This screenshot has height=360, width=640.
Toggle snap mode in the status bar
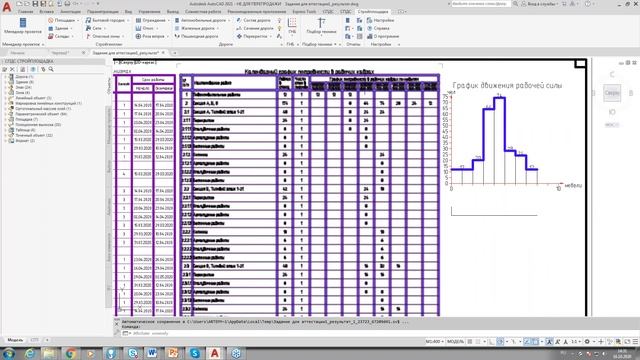pos(478,342)
